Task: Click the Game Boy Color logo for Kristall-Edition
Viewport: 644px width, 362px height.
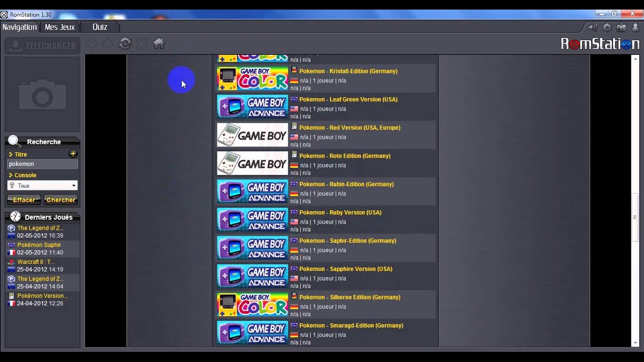Action: click(x=253, y=78)
